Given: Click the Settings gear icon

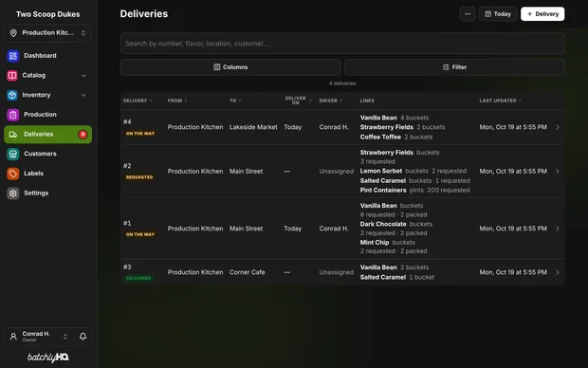Looking at the screenshot, I should point(12,193).
